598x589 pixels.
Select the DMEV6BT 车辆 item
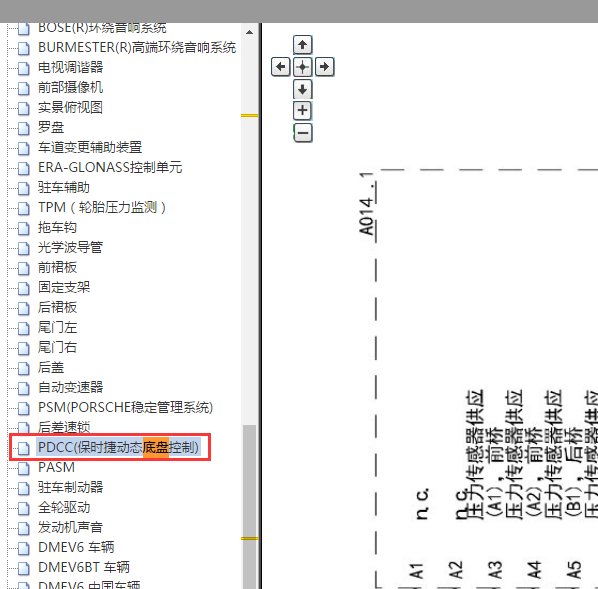84,567
